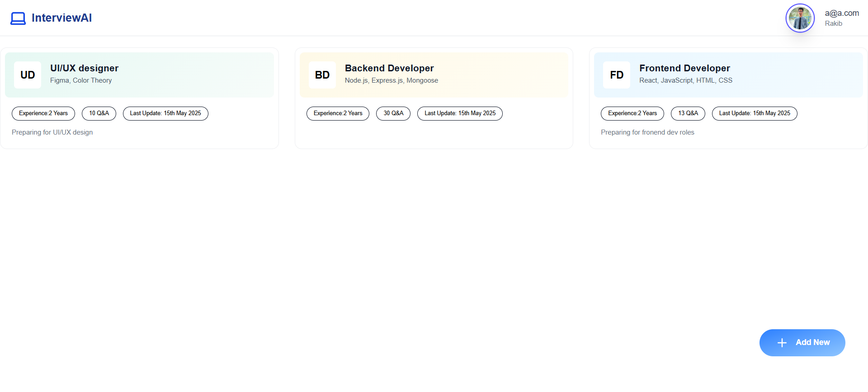The image size is (868, 392).
Task: Click Last Update badge on Backend Developer card
Action: [460, 113]
